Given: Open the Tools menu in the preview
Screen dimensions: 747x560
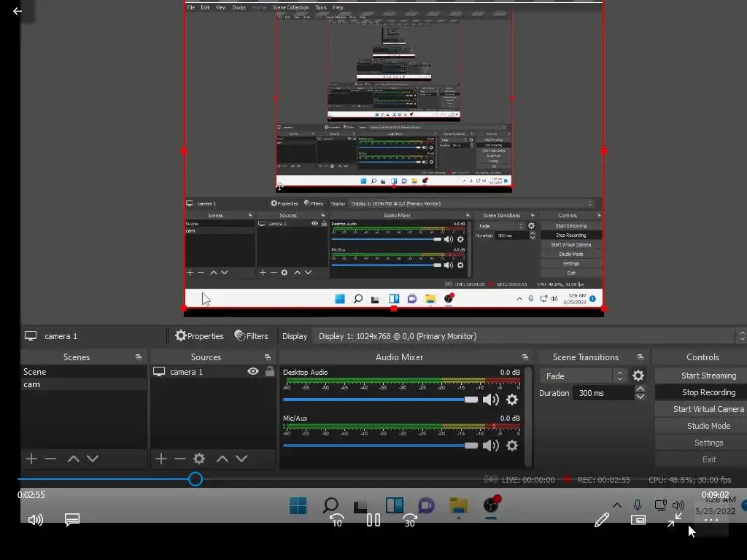Looking at the screenshot, I should [321, 7].
